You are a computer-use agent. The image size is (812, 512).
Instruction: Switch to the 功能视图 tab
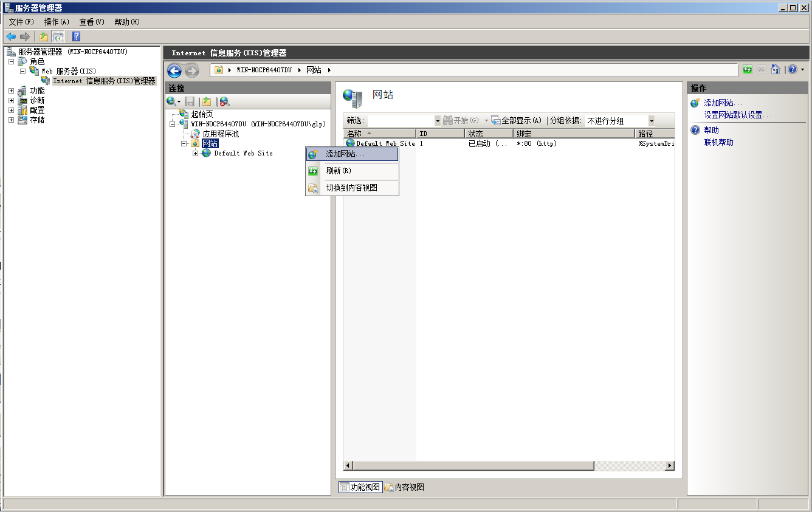click(x=360, y=487)
